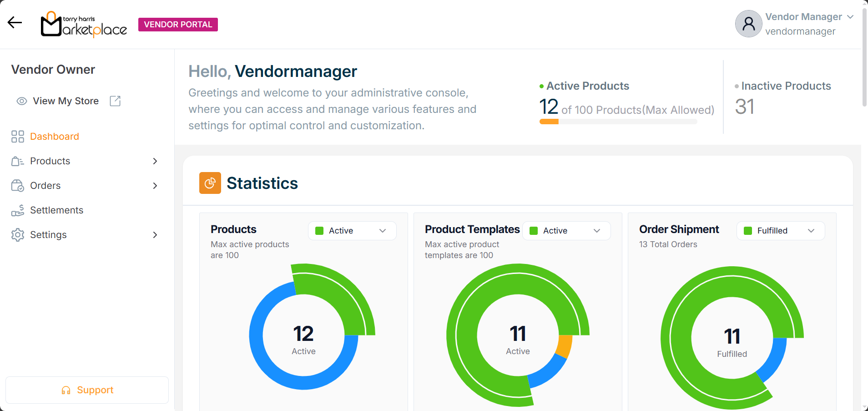Expand the Settings sidebar submenu chevron
The image size is (868, 411).
point(155,235)
